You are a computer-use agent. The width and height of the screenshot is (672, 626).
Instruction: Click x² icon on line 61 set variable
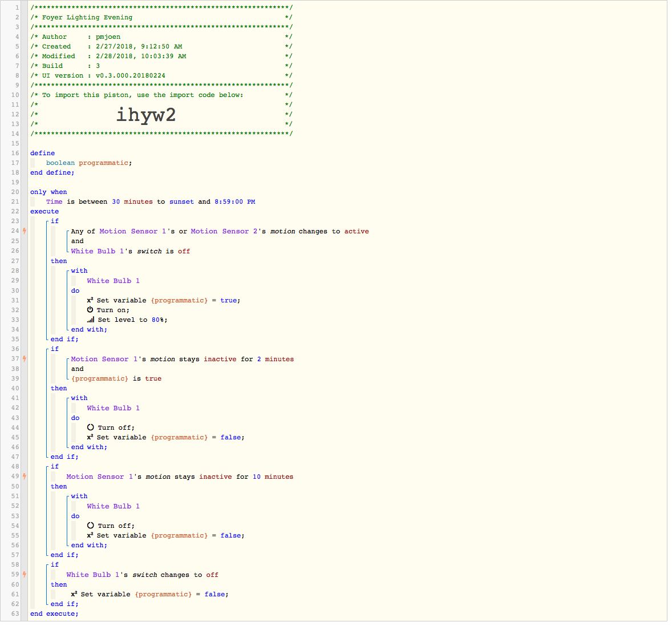coord(74,594)
